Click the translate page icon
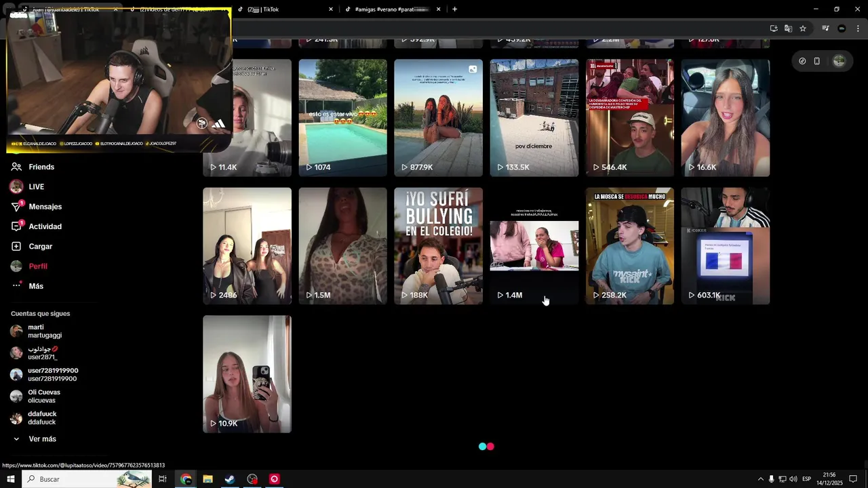This screenshot has width=868, height=488. tap(788, 28)
